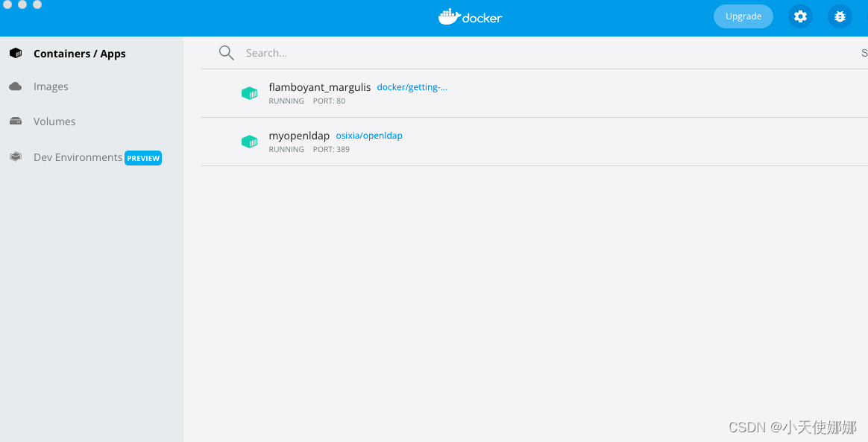Select the myopenldap container name
Image resolution: width=868 pixels, height=442 pixels.
coord(299,136)
